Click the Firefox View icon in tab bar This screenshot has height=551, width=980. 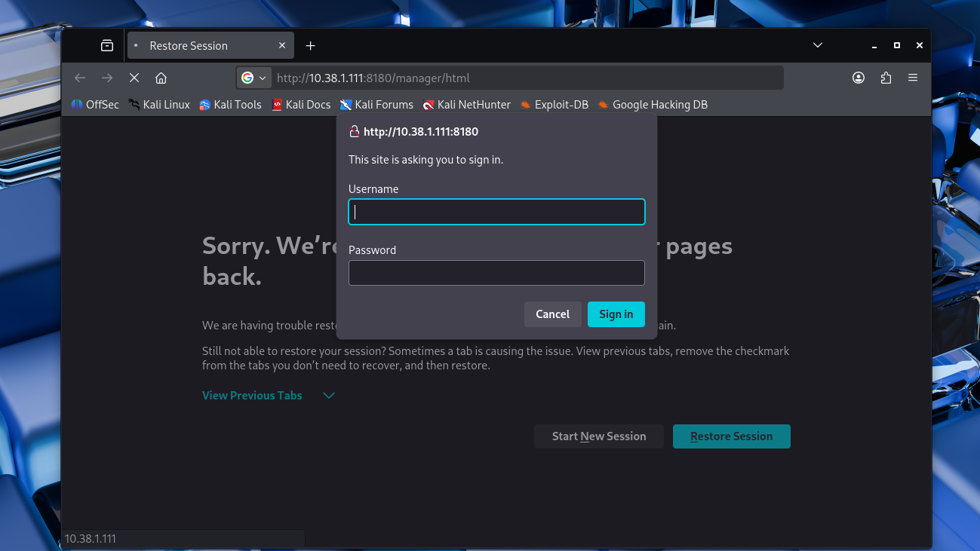pyautogui.click(x=107, y=46)
